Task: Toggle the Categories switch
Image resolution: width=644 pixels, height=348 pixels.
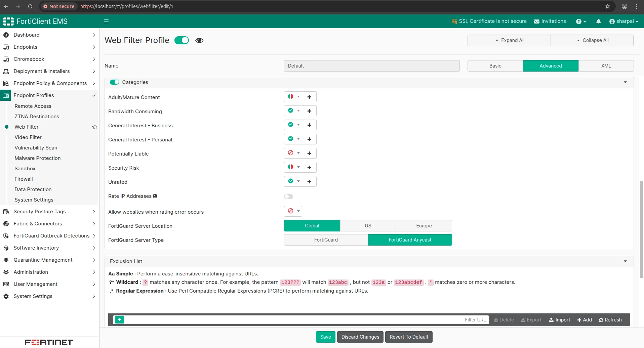Action: [114, 82]
